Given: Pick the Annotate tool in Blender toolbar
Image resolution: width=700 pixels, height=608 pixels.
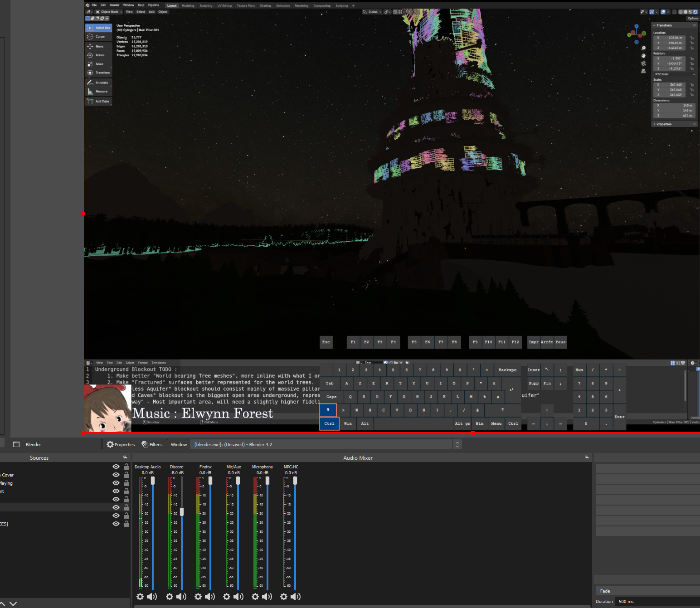Looking at the screenshot, I should click(x=98, y=83).
